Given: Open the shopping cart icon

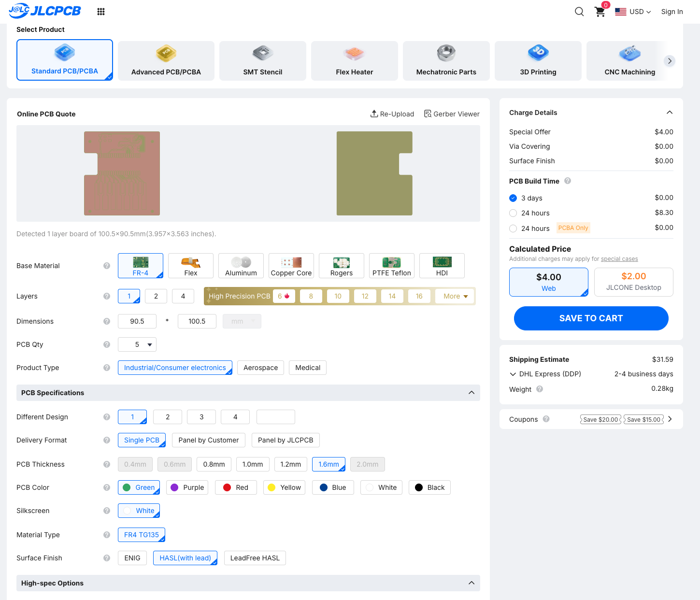Looking at the screenshot, I should [x=600, y=12].
